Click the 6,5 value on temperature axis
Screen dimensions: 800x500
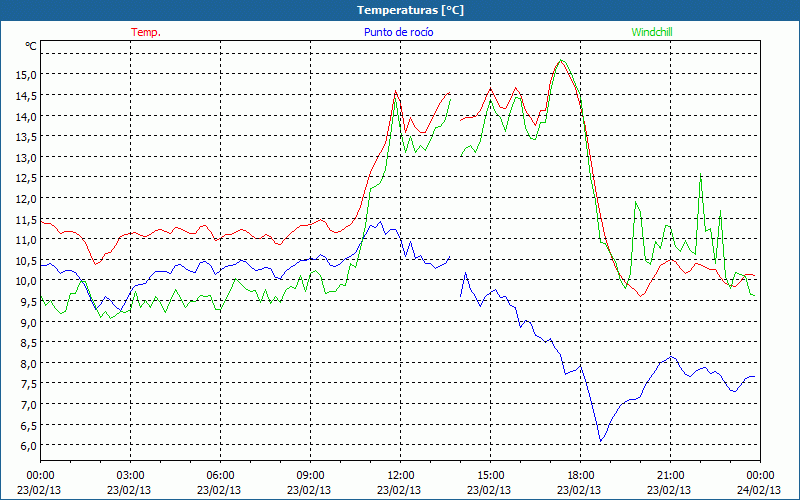(28, 426)
